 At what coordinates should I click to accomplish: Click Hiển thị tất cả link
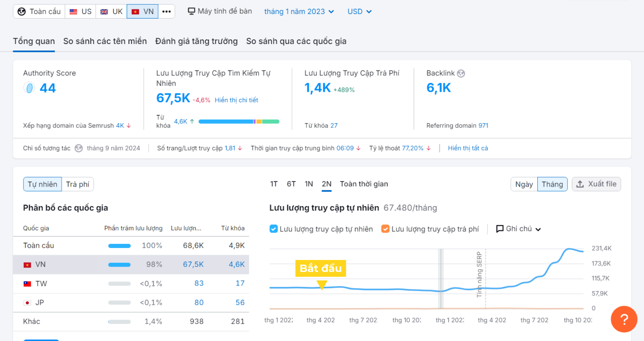(468, 148)
